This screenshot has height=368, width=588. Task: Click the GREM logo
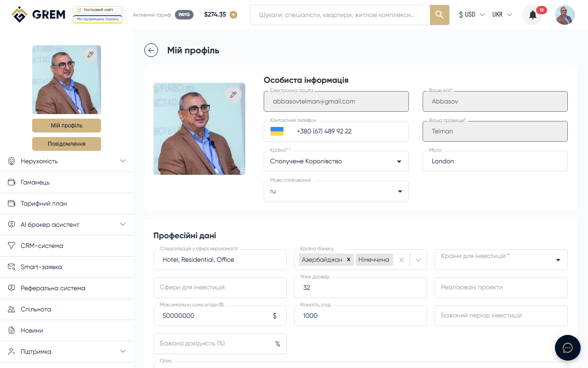tap(38, 14)
